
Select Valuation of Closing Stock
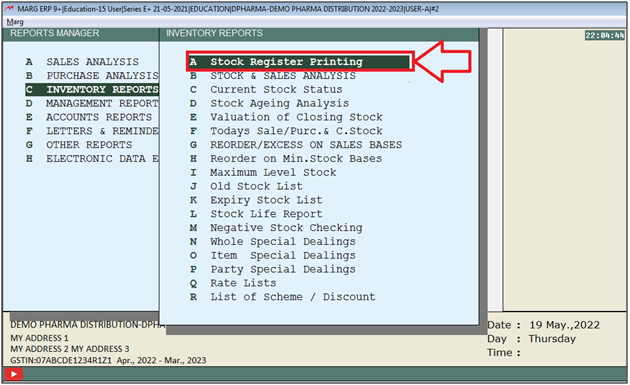click(x=296, y=117)
